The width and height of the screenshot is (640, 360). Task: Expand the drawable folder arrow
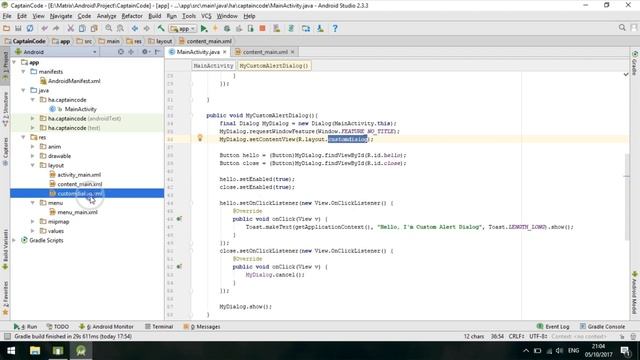[x=33, y=156]
